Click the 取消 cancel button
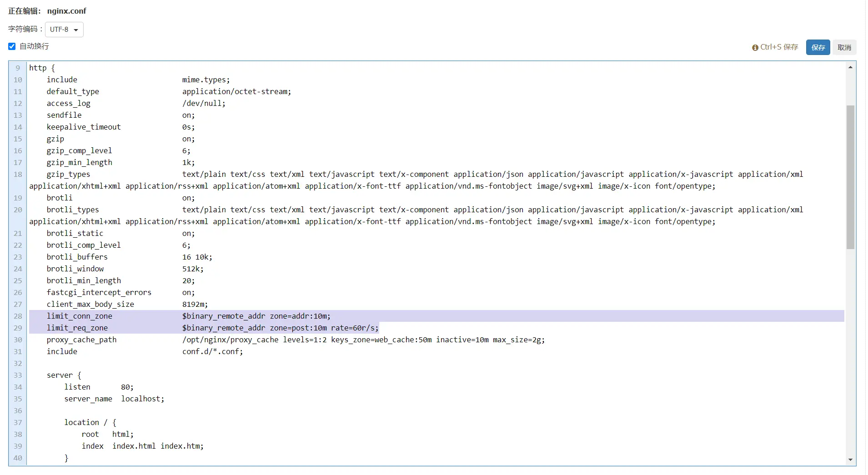868x475 pixels. (844, 47)
